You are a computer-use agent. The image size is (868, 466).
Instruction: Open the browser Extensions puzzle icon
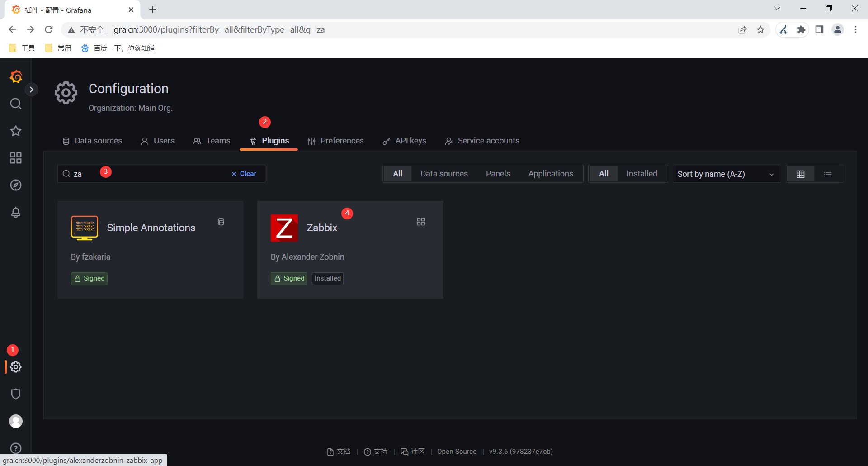[x=801, y=29]
